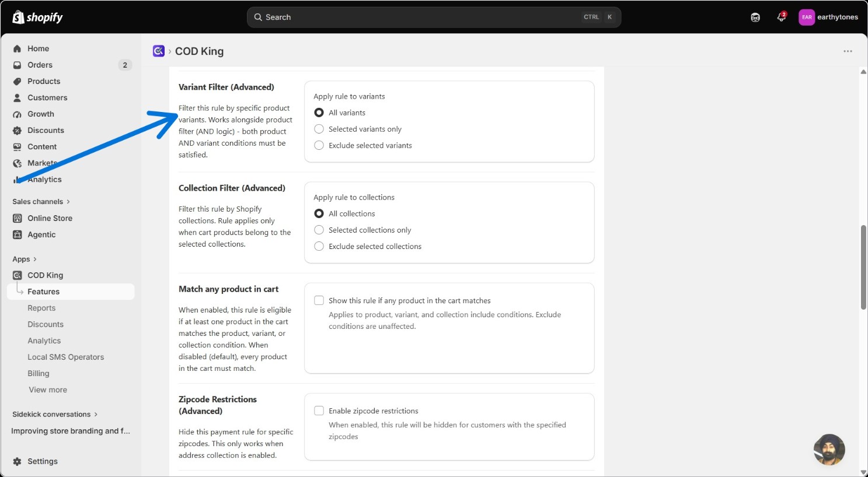The width and height of the screenshot is (868, 477).
Task: Click the CTRL key hint in search
Action: pyautogui.click(x=591, y=17)
